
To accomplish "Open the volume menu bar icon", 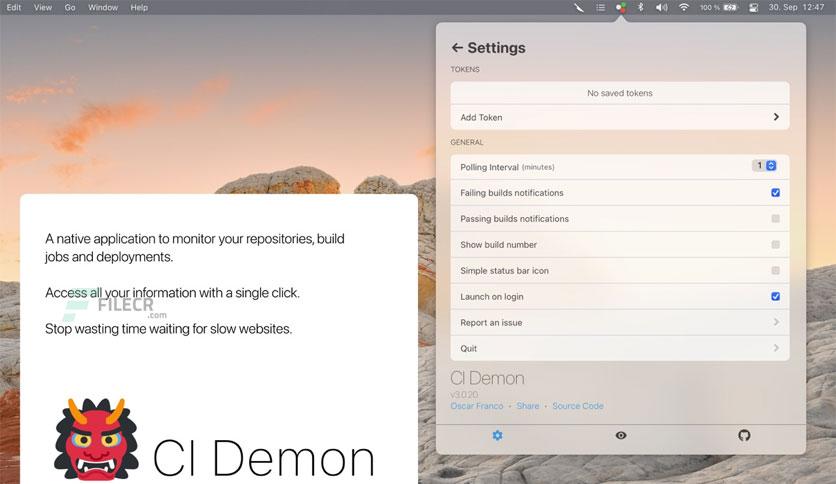I will coord(662,7).
